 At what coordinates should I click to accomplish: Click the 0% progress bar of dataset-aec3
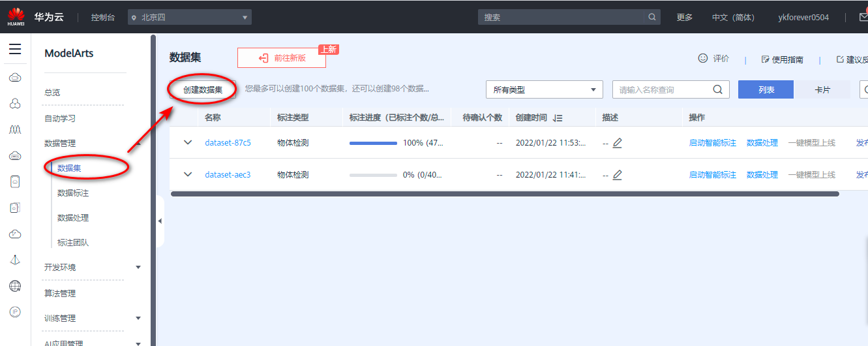point(373,175)
